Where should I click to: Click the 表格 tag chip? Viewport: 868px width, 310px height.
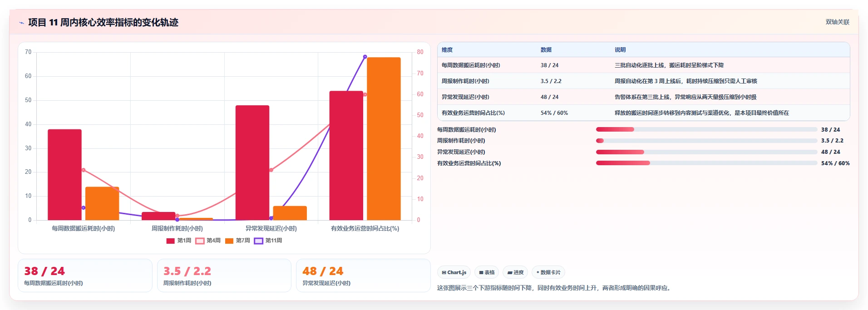click(x=487, y=272)
